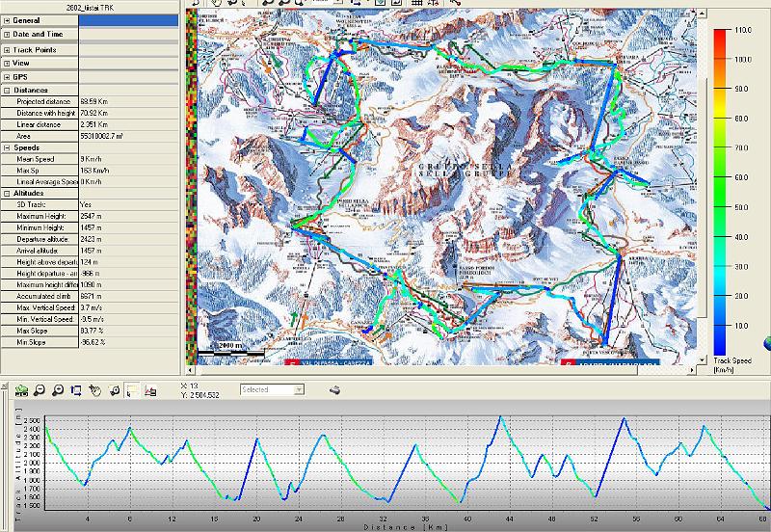Viewport: 771px width, 532px height.
Task: Click the Distance [Km] graph axis label
Action: 405,527
